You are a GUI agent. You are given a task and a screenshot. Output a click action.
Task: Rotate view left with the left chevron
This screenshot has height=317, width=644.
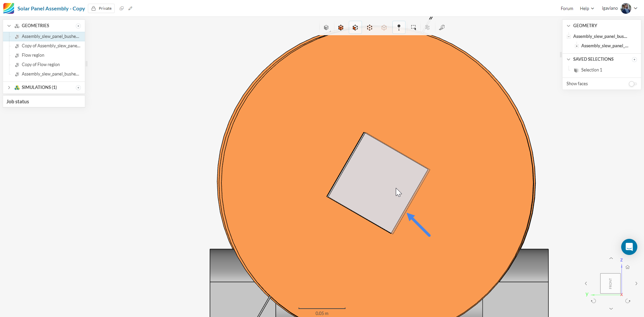[x=586, y=283]
